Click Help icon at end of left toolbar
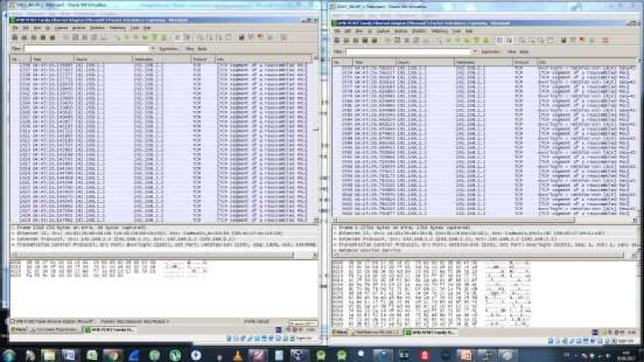This screenshot has width=644, height=362. click(284, 38)
